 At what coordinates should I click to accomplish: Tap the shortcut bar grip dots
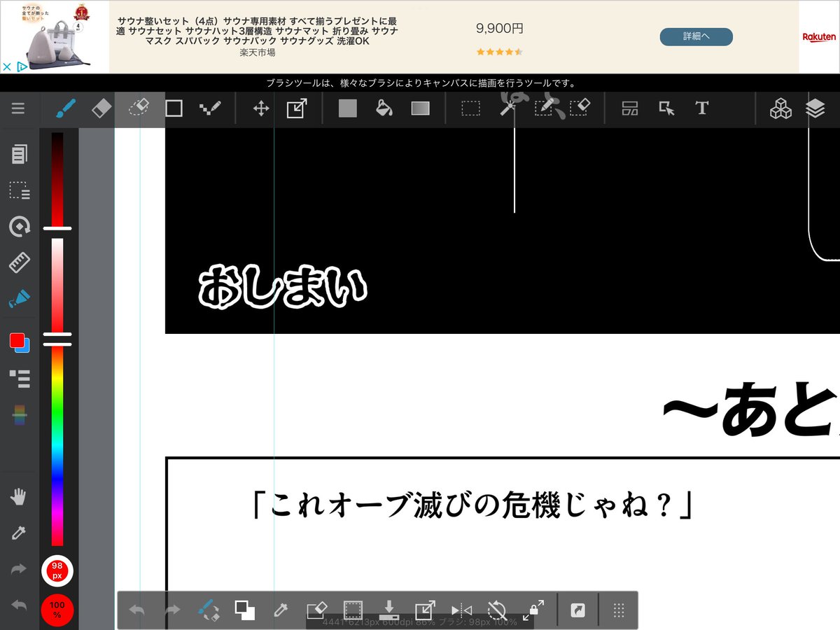coord(619,610)
